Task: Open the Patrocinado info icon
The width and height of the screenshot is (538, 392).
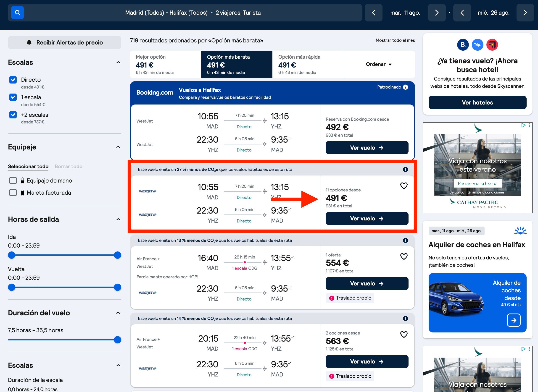Action: [406, 87]
